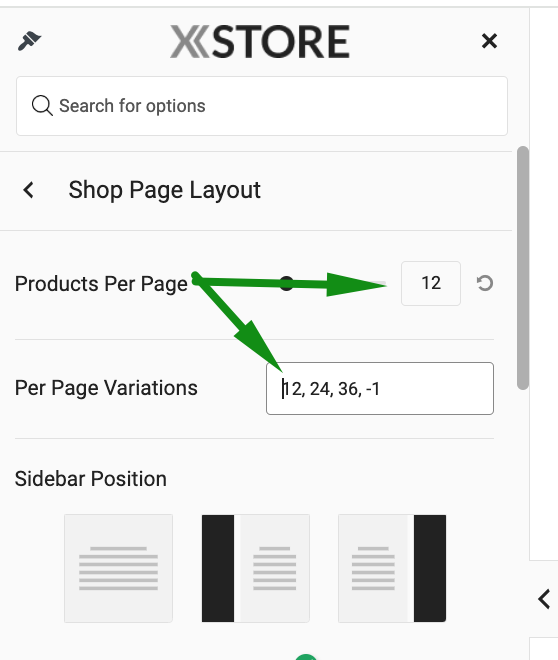The width and height of the screenshot is (558, 660).
Task: Click the Per Page Variations label
Action: coord(106,388)
